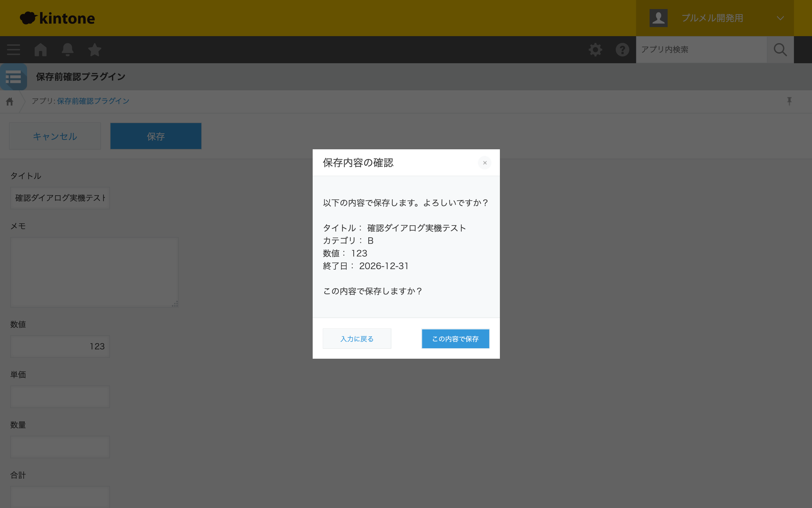Viewport: 812px width, 508px height.
Task: Click the タイトル： 確認ダイアログ実機テスト line
Action: pos(395,228)
